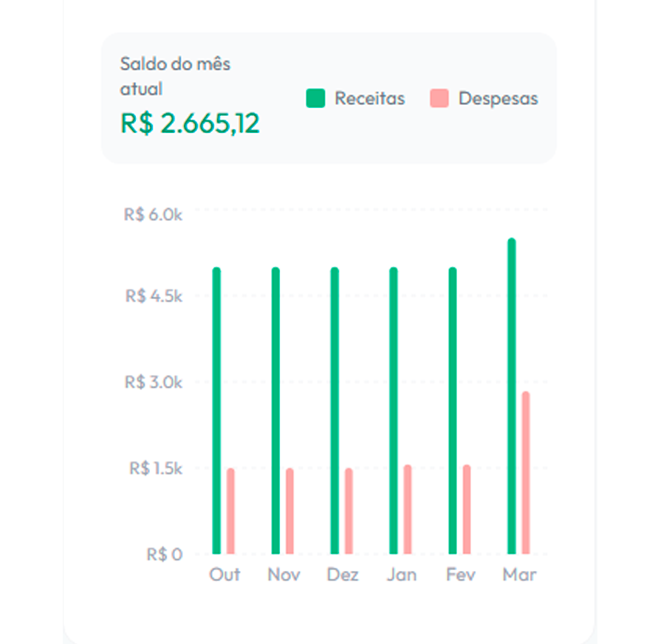Click the R$ 2.665,12 balance amount

(190, 123)
